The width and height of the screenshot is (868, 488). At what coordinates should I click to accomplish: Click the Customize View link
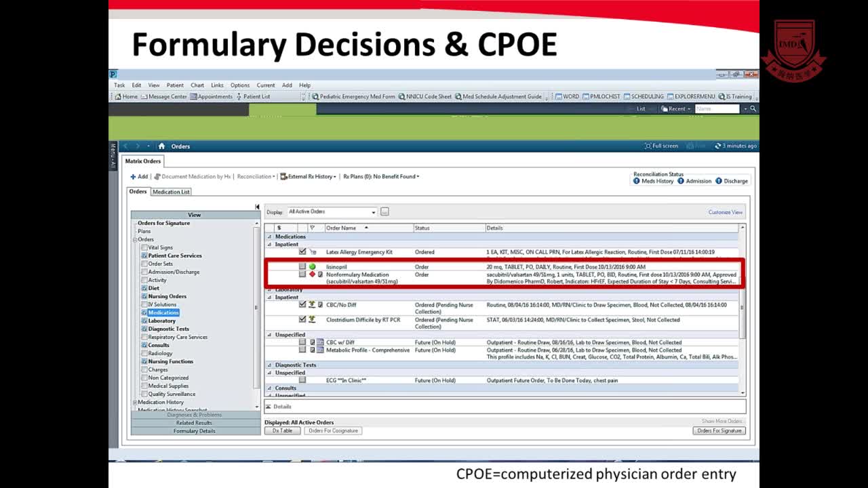(x=725, y=212)
